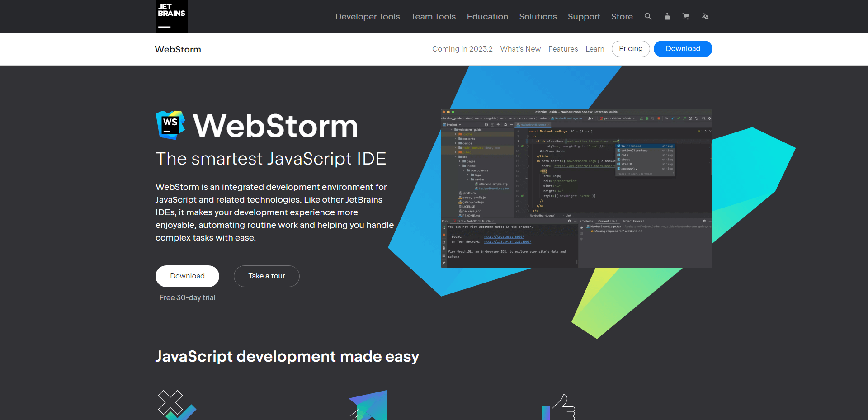Expand the logo folder in the project tree
Screen dimensions: 868x420
(x=468, y=175)
